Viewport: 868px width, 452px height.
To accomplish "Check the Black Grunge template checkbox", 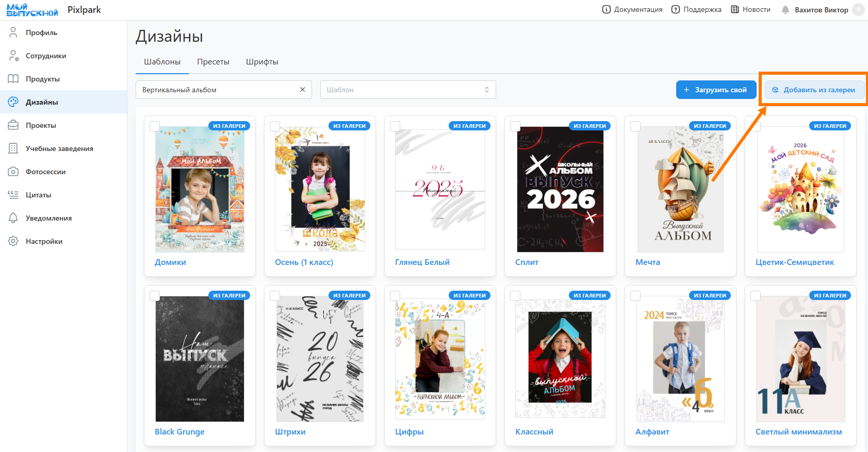I will (155, 296).
